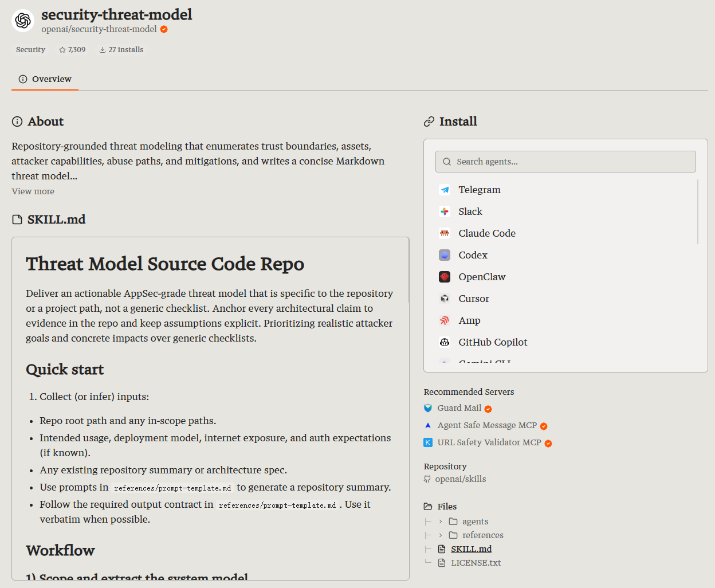Click the verified badge next to Agent Safe Message MCP
Image resolution: width=715 pixels, height=588 pixels.
pyautogui.click(x=544, y=426)
